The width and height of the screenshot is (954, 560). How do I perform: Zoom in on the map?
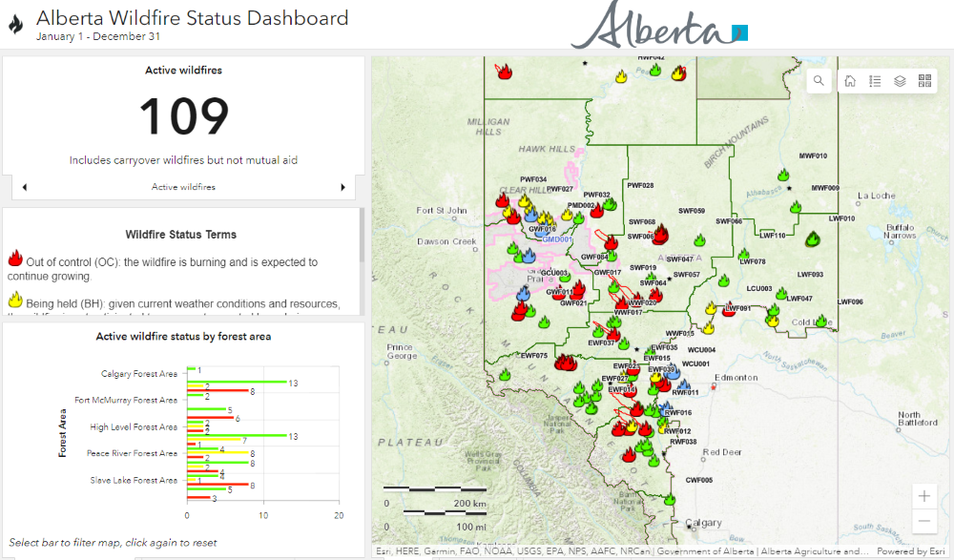923,496
